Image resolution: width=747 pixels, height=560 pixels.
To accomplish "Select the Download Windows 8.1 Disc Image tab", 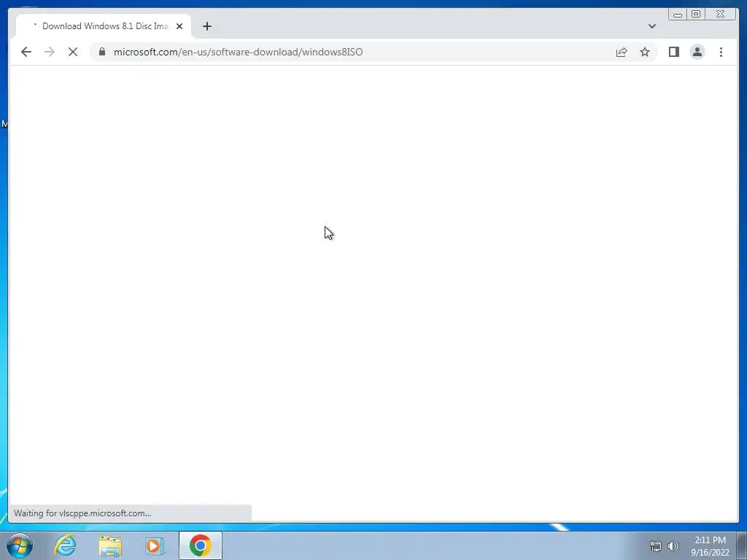I will click(104, 26).
